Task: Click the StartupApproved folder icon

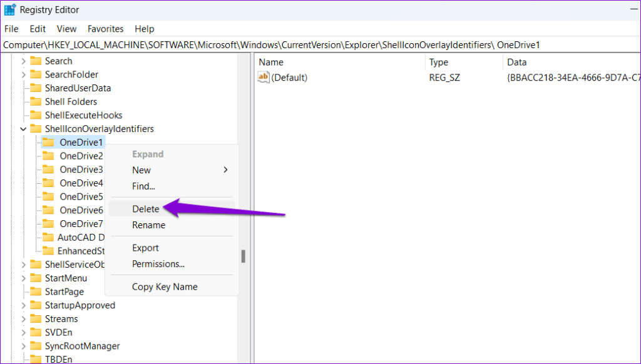Action: pos(36,305)
